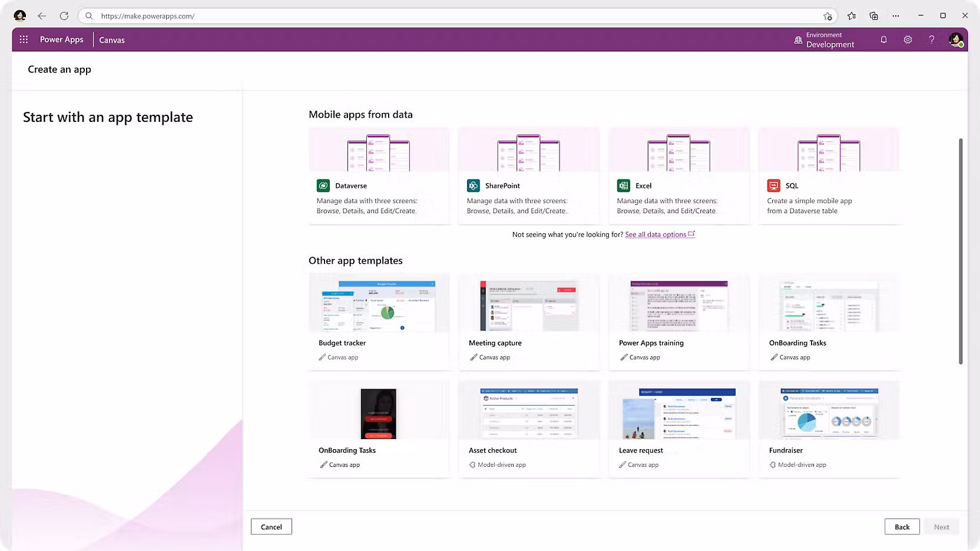This screenshot has width=980, height=551.
Task: Click the SQL card description text
Action: coord(809,206)
